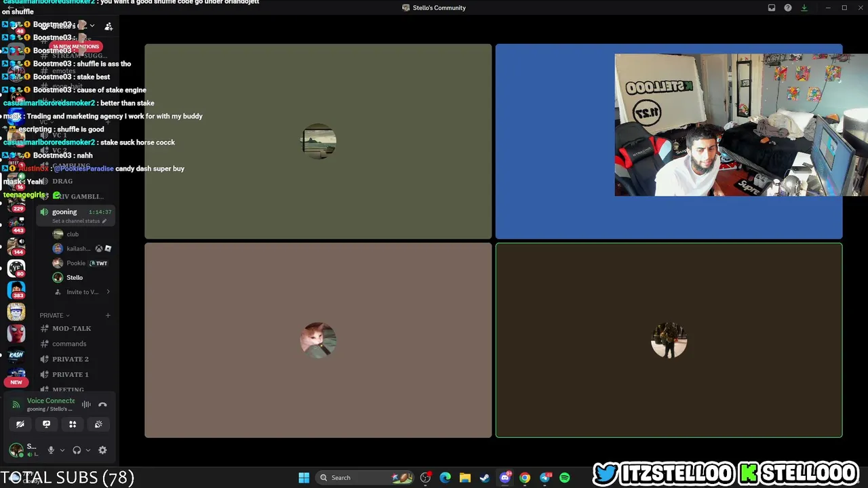This screenshot has height=488, width=868.
Task: Jump to the 16 new mentions pill
Action: [x=75, y=47]
